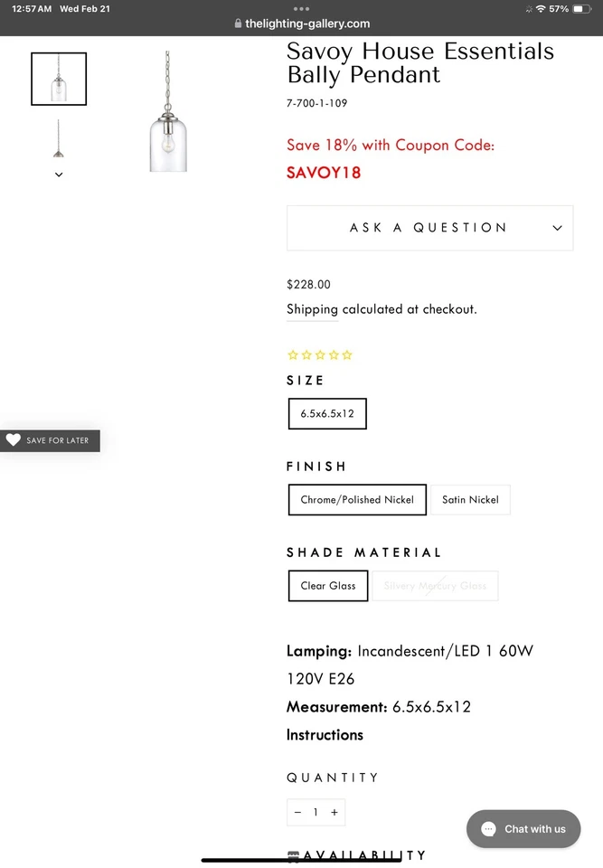The height and width of the screenshot is (868, 603).
Task: Select the Chrome/Polished Nickel finish
Action: click(356, 499)
